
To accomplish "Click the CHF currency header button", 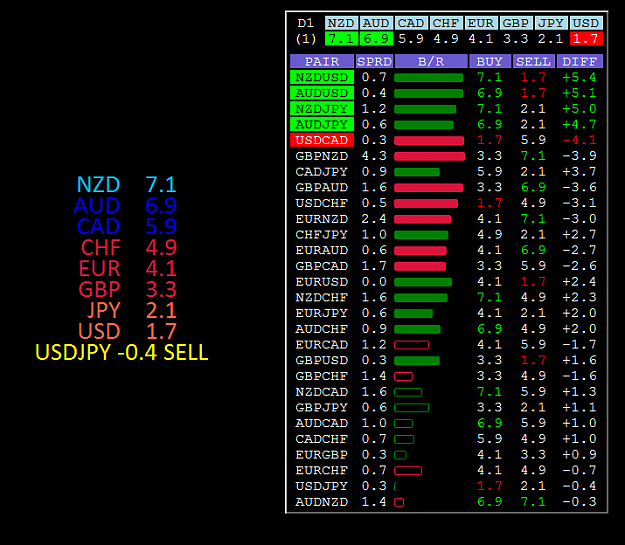I will tap(446, 23).
